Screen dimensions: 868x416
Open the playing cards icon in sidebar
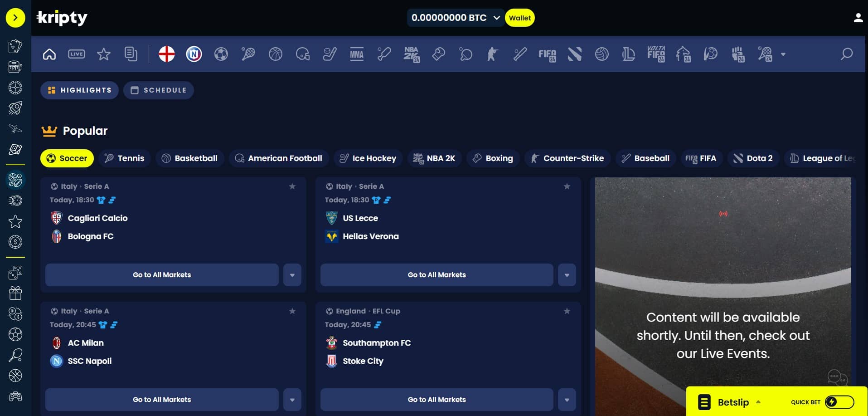15,46
